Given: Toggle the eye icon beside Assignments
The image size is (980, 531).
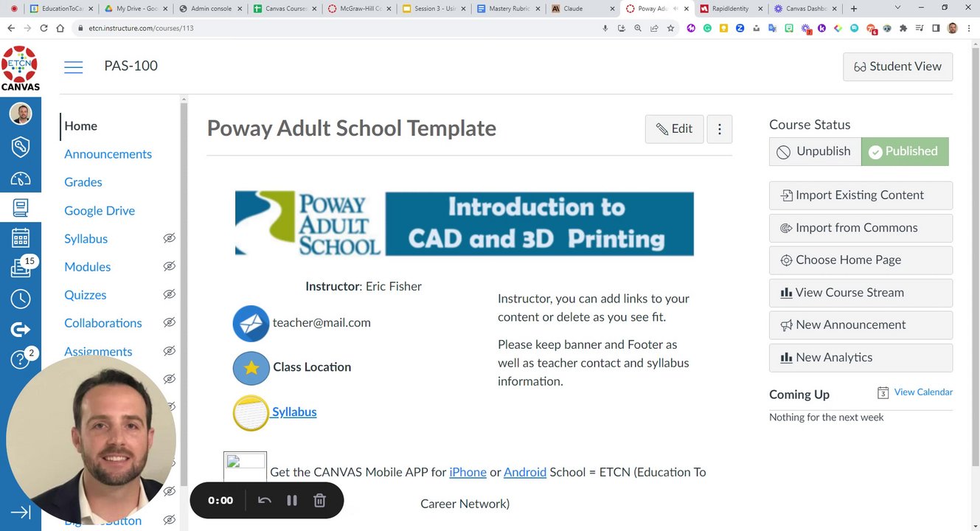Looking at the screenshot, I should (169, 351).
